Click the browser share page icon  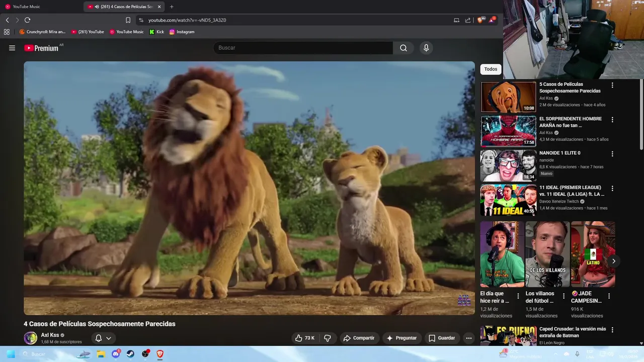coord(468,20)
